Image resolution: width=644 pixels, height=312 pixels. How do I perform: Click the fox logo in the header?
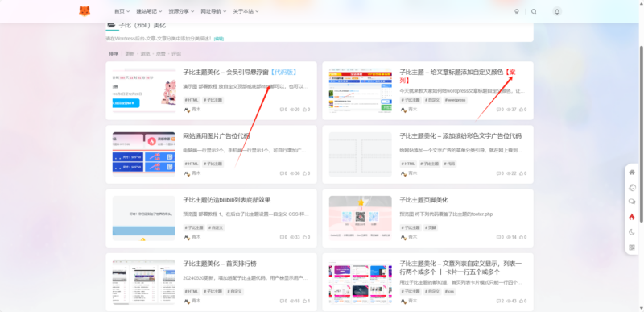pos(85,11)
